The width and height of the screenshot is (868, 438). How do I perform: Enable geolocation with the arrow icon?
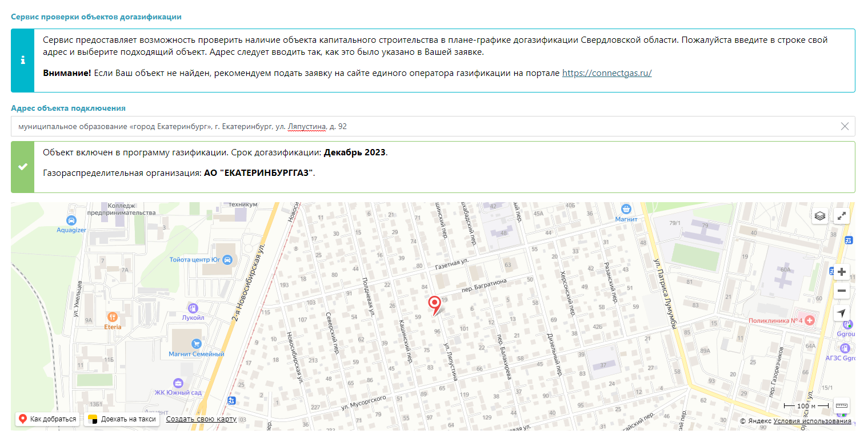point(841,312)
